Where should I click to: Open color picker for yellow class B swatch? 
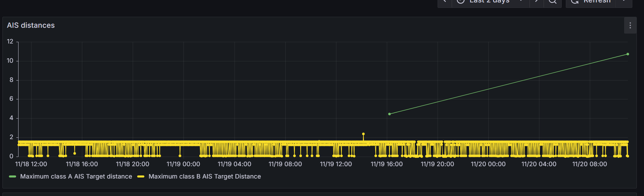[141, 176]
